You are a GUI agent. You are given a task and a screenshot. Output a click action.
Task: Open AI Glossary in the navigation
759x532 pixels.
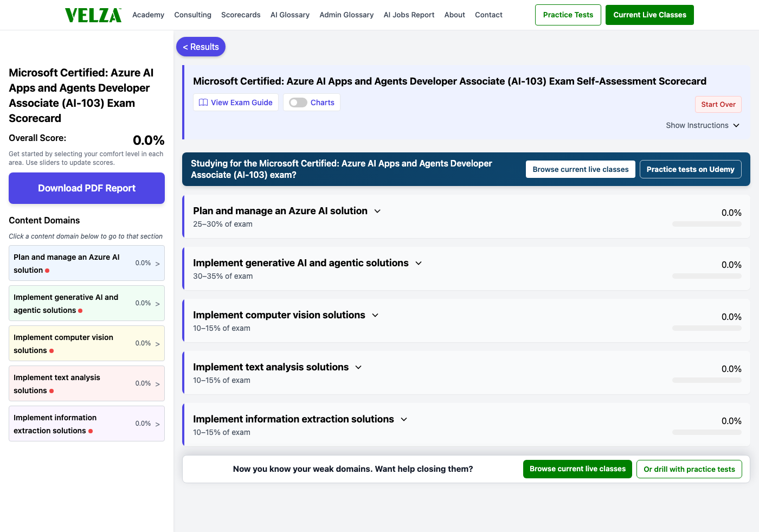click(290, 15)
